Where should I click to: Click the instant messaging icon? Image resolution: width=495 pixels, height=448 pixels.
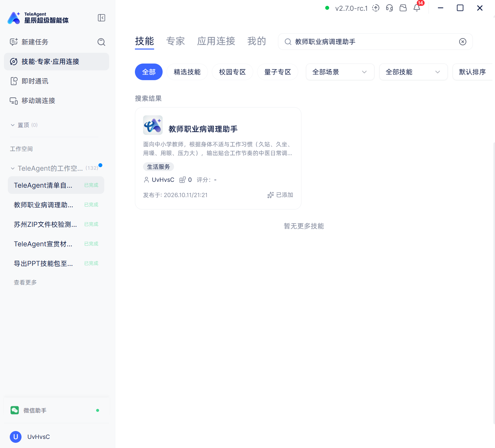point(14,81)
